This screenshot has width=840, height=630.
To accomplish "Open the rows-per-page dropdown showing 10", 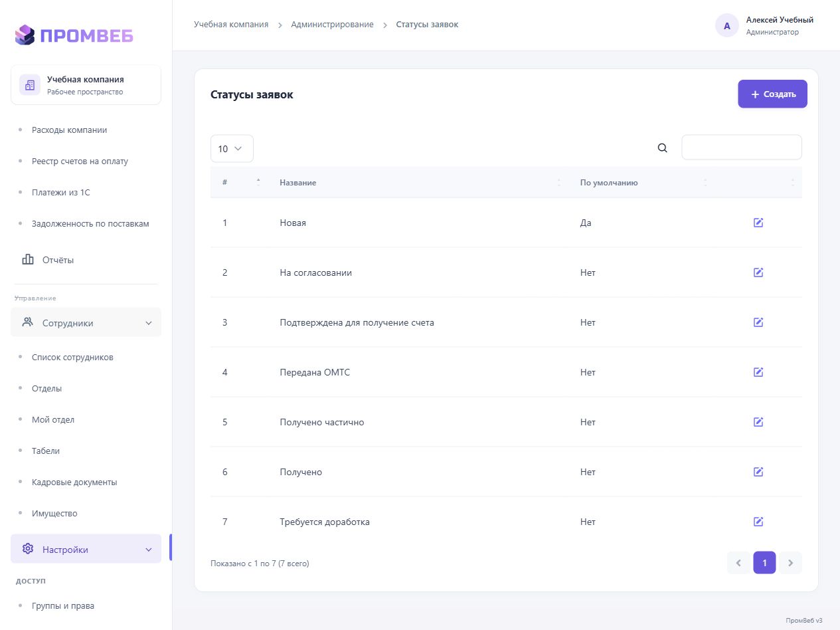I will pyautogui.click(x=232, y=149).
